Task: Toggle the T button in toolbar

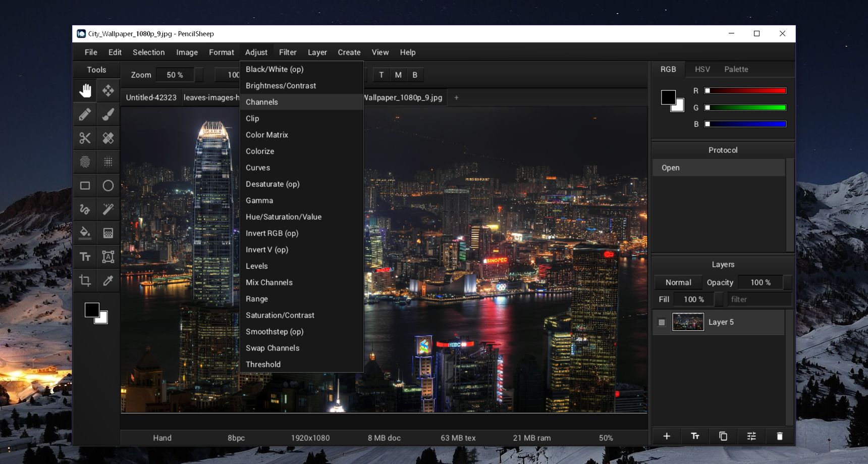Action: pos(381,75)
